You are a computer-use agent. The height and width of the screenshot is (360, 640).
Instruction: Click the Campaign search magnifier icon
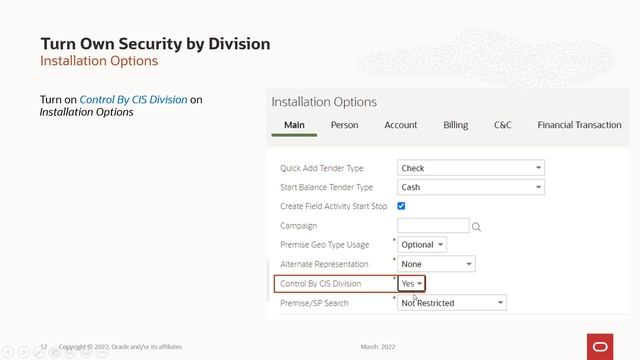coord(476,227)
